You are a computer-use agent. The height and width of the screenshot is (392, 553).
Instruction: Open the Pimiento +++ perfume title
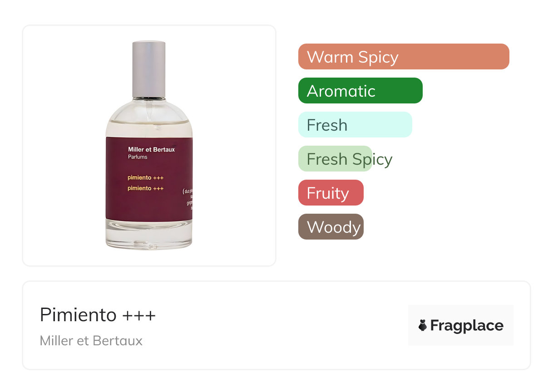98,314
